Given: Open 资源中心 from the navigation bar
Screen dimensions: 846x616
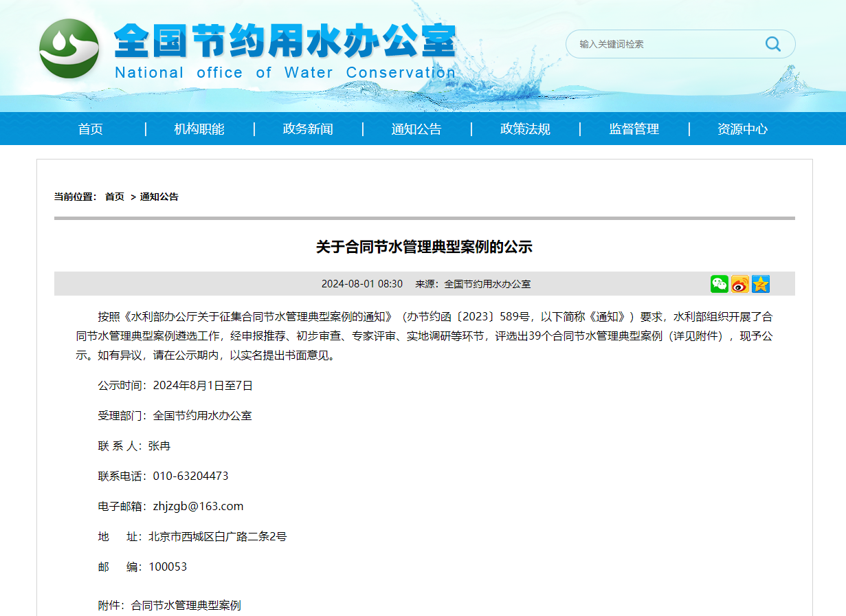Looking at the screenshot, I should pos(742,129).
